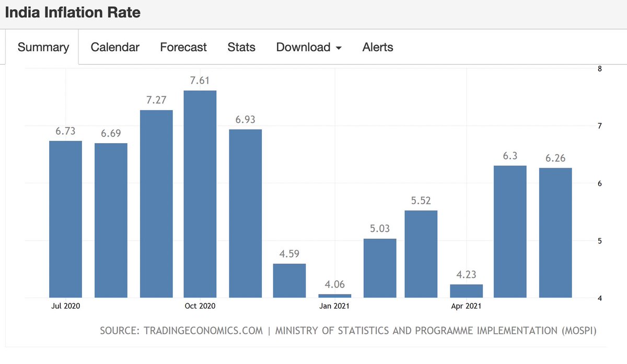Screen dimensions: 627x364
Task: Click the Oct 2020 axis label
Action: (200, 306)
